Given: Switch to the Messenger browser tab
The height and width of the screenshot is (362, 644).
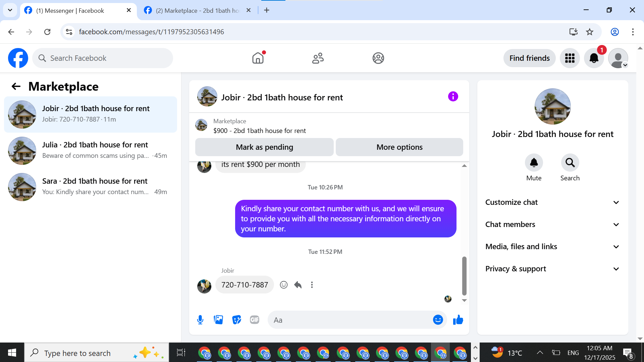Looking at the screenshot, I should 78,10.
